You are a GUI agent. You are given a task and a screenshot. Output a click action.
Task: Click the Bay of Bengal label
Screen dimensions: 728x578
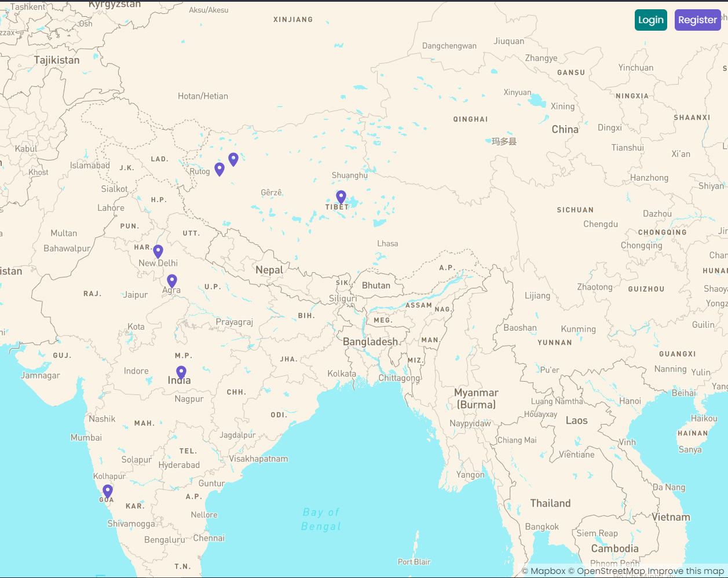pyautogui.click(x=322, y=519)
